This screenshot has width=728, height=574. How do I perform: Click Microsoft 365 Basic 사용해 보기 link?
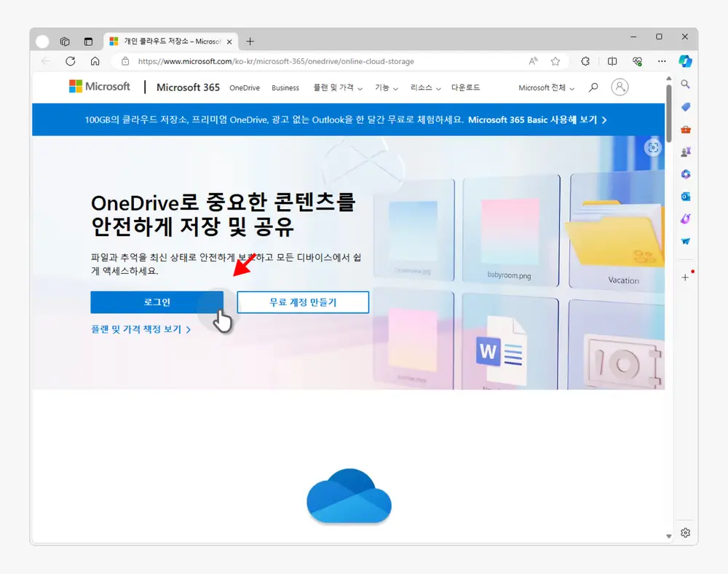[537, 119]
